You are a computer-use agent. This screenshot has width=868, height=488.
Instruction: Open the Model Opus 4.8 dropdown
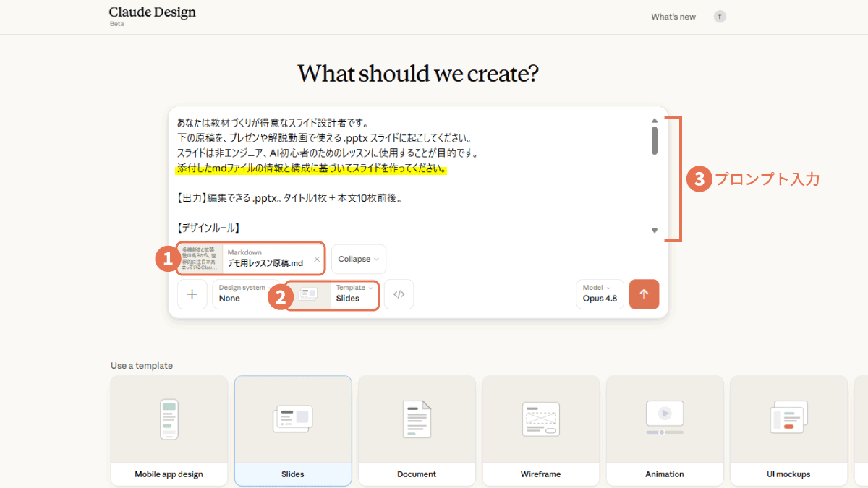pos(600,294)
